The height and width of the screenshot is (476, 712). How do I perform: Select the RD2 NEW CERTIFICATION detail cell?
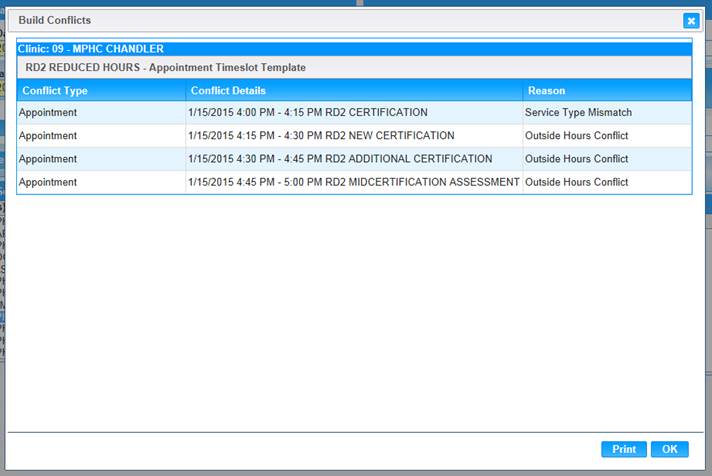(354, 136)
